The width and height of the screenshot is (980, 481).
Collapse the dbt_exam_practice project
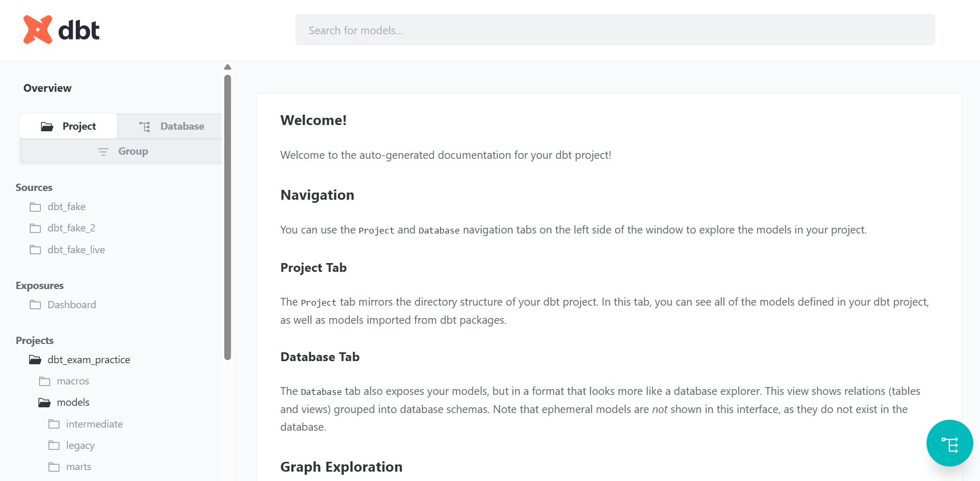[x=89, y=360]
